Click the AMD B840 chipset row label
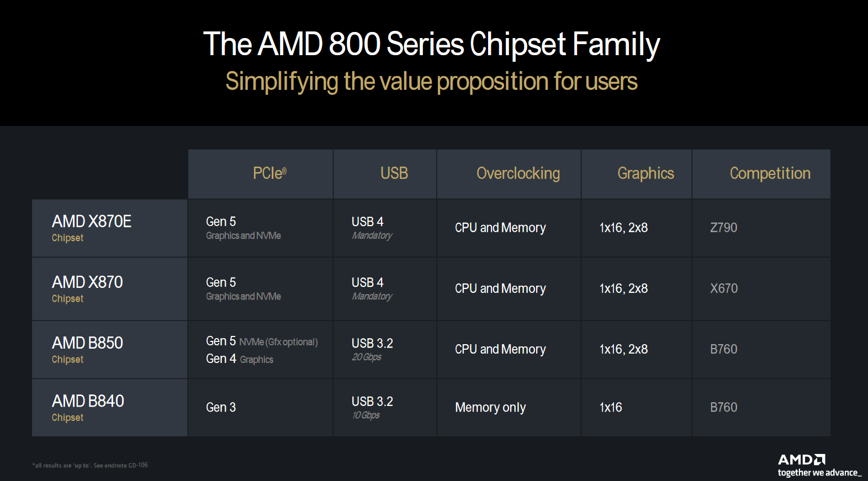This screenshot has width=868, height=481. point(88,407)
